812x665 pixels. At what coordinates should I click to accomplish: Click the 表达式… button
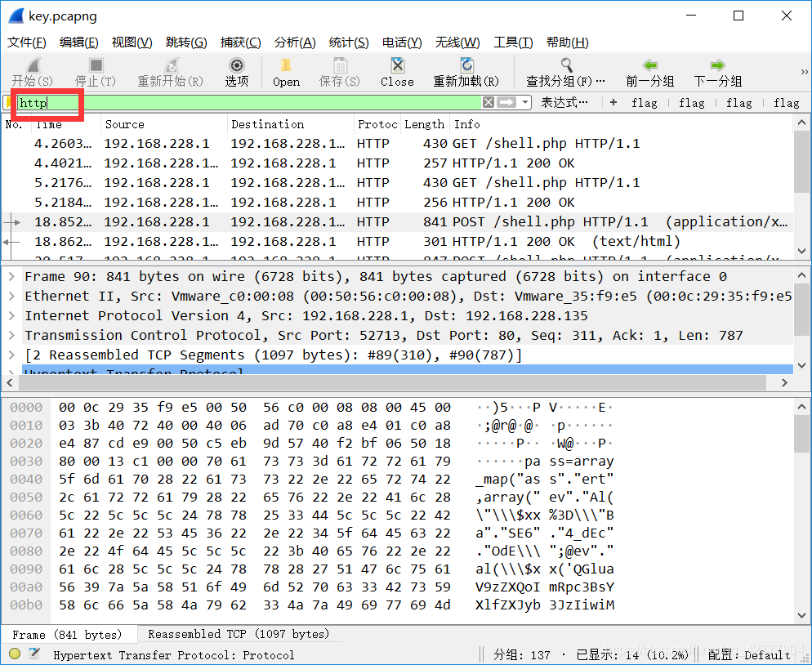point(564,103)
